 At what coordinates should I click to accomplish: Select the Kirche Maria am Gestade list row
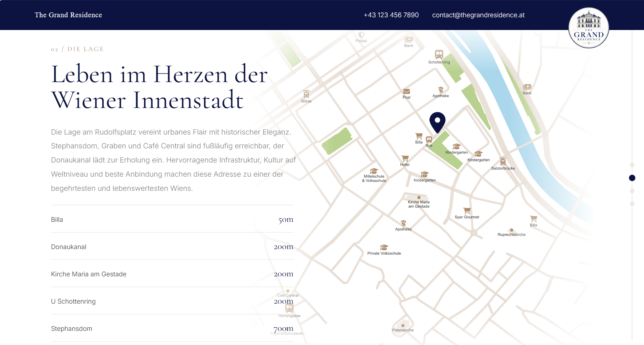(x=172, y=274)
